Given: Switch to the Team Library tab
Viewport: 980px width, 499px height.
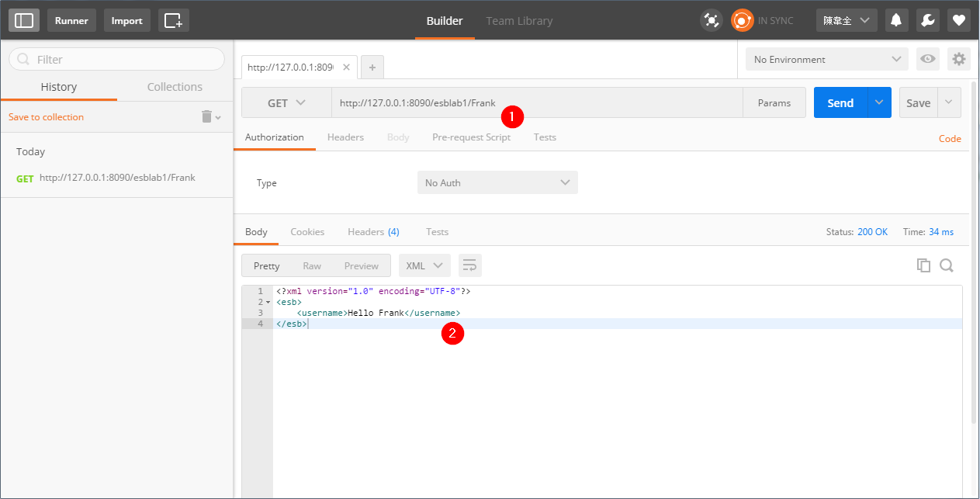Looking at the screenshot, I should (519, 21).
